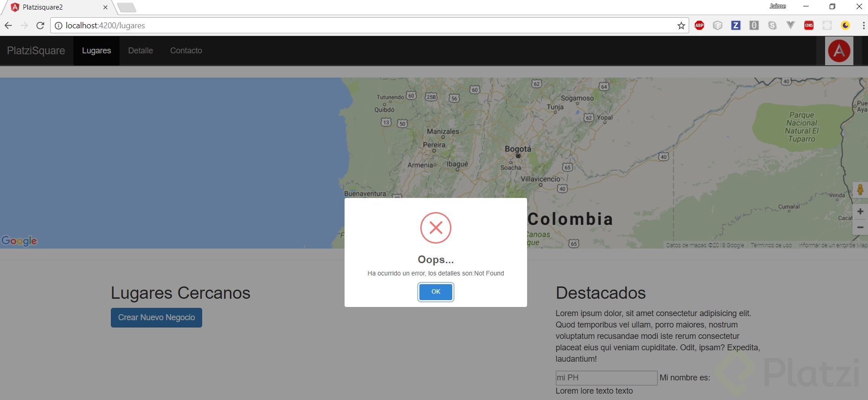Click the Jaime profile button in title bar

pyautogui.click(x=778, y=6)
